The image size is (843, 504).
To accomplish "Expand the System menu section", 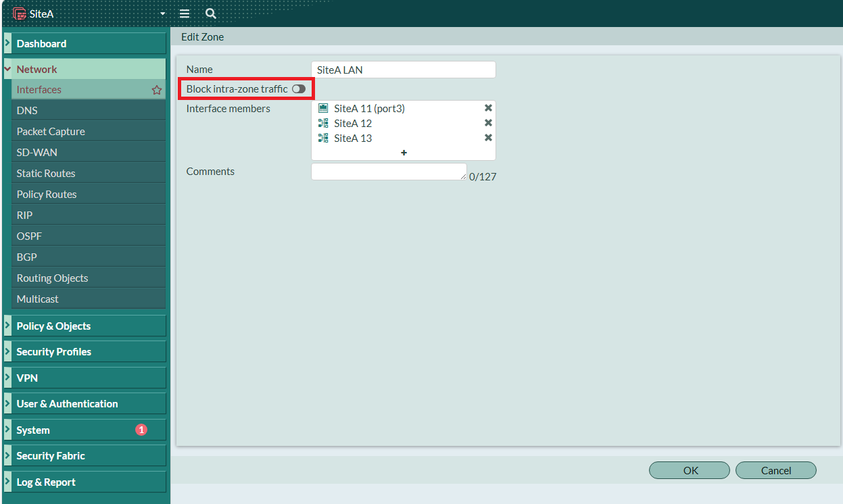I will point(85,430).
